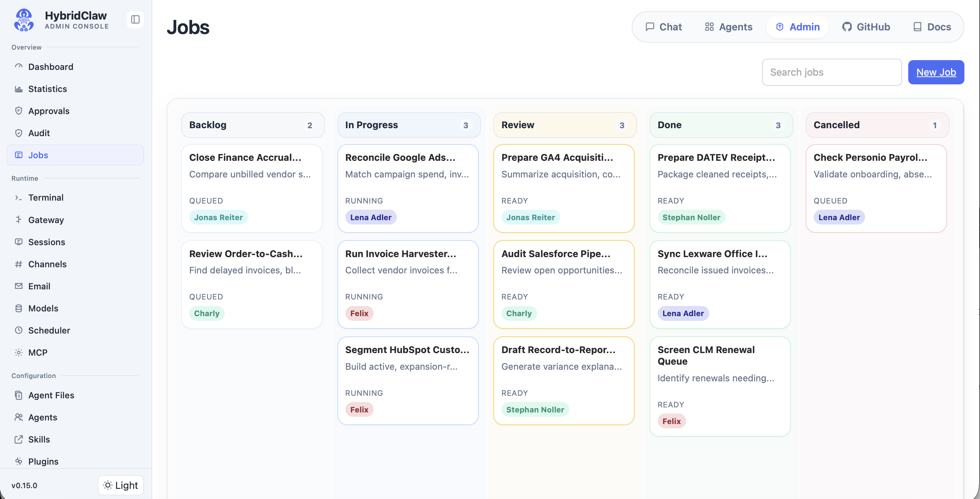The image size is (980, 499).
Task: Click the In Progress column header
Action: pyautogui.click(x=409, y=125)
